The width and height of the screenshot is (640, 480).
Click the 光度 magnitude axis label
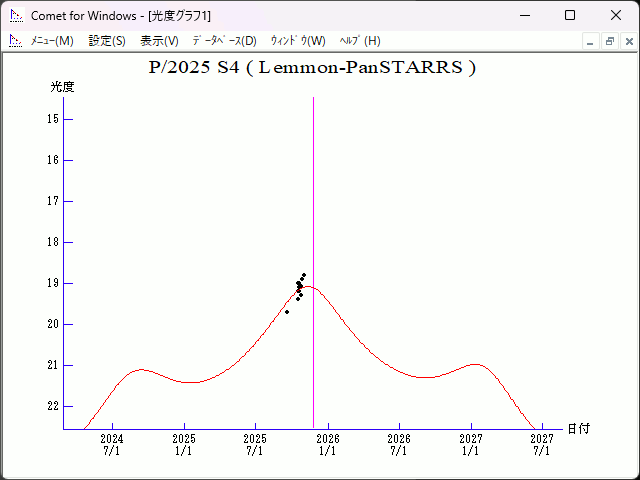click(x=63, y=87)
